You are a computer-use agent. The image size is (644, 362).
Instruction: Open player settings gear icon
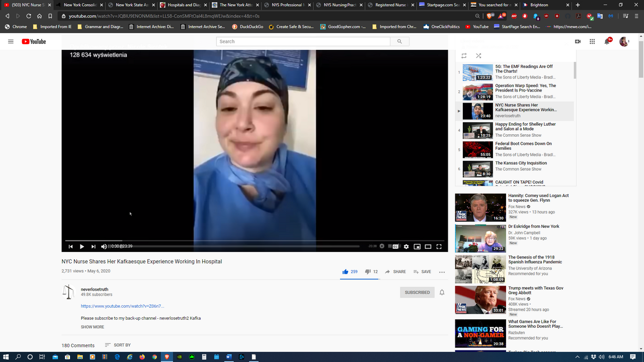point(406,246)
